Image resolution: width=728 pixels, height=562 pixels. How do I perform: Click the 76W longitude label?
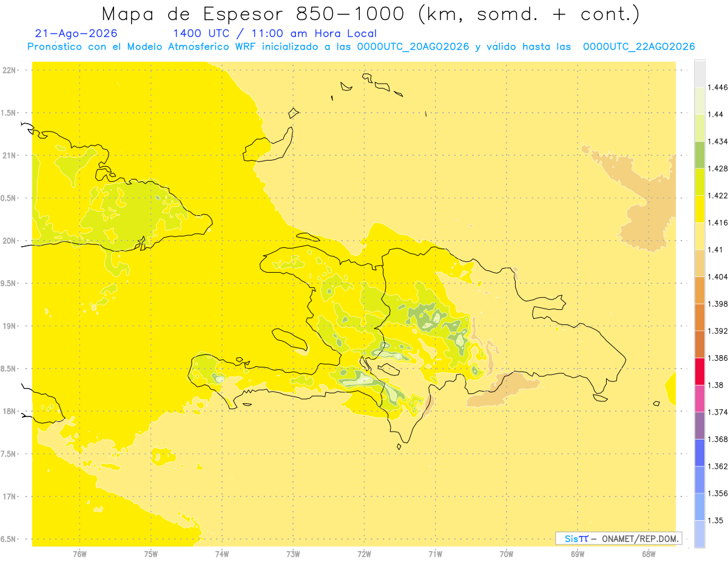click(79, 554)
